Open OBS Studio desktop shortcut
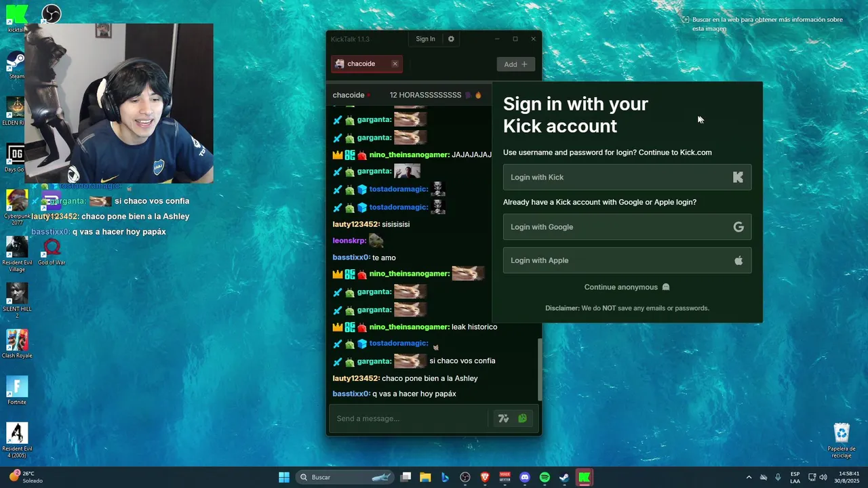Screen dimensions: 868x488 pos(52,14)
